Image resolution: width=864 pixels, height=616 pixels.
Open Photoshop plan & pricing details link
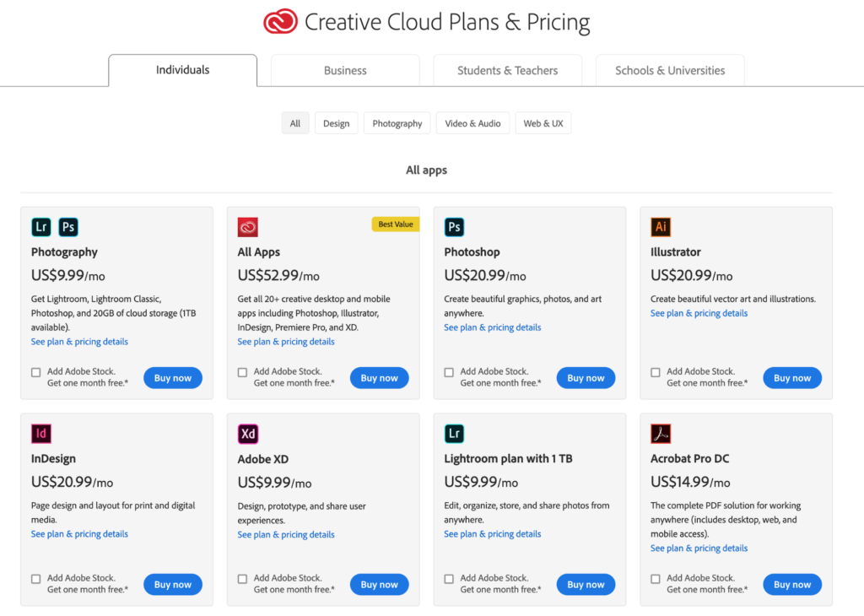493,327
